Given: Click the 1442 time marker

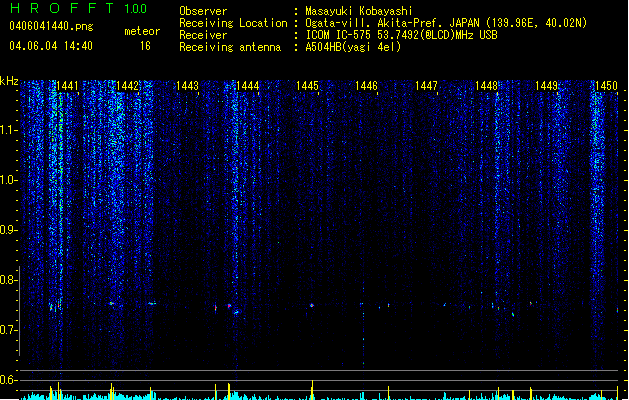Looking at the screenshot, I should point(127,86).
